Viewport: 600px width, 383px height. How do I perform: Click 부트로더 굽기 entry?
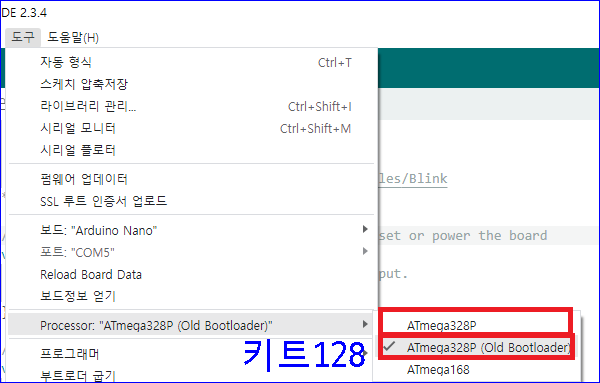(191, 374)
